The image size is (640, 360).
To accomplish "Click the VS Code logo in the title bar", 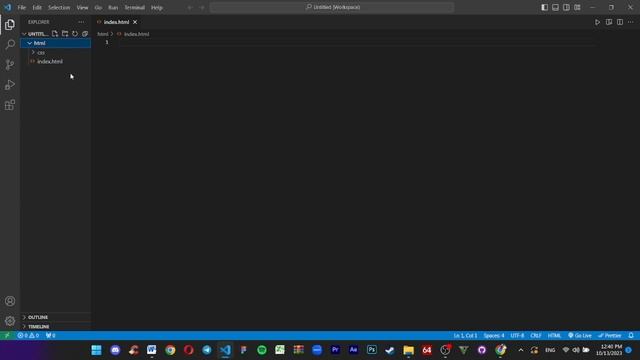I will [7, 7].
